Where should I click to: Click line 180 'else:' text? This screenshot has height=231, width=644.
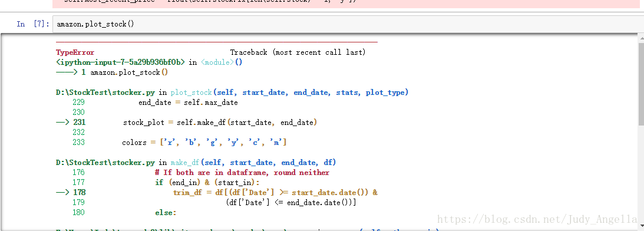166,212
